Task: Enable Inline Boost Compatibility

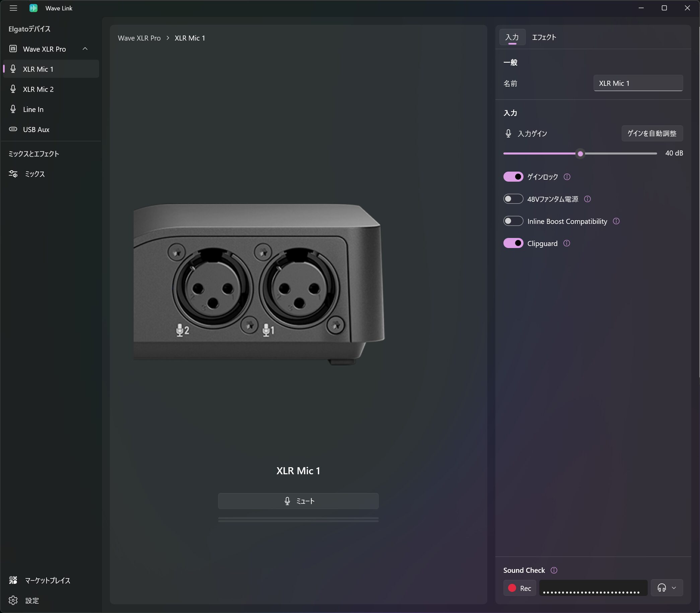Action: [x=513, y=221]
